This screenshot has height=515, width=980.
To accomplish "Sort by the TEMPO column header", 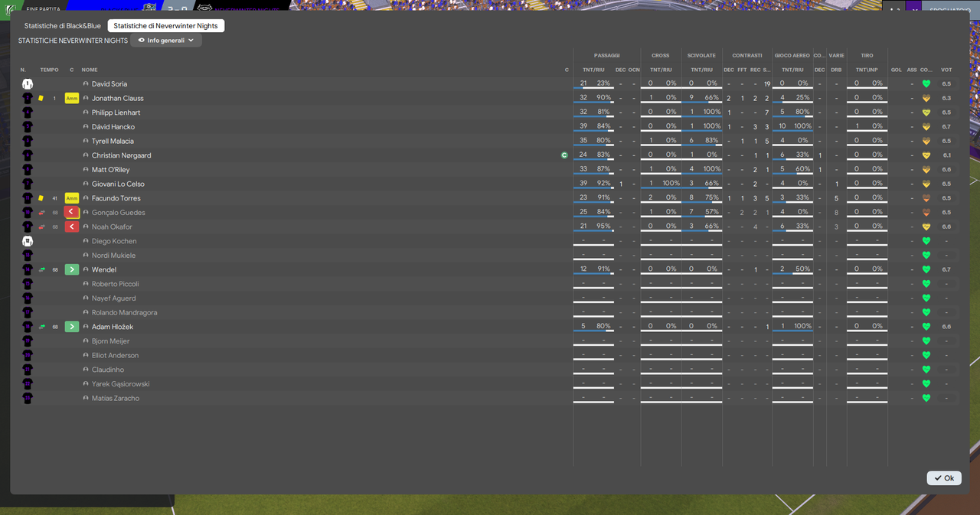I will (x=49, y=70).
